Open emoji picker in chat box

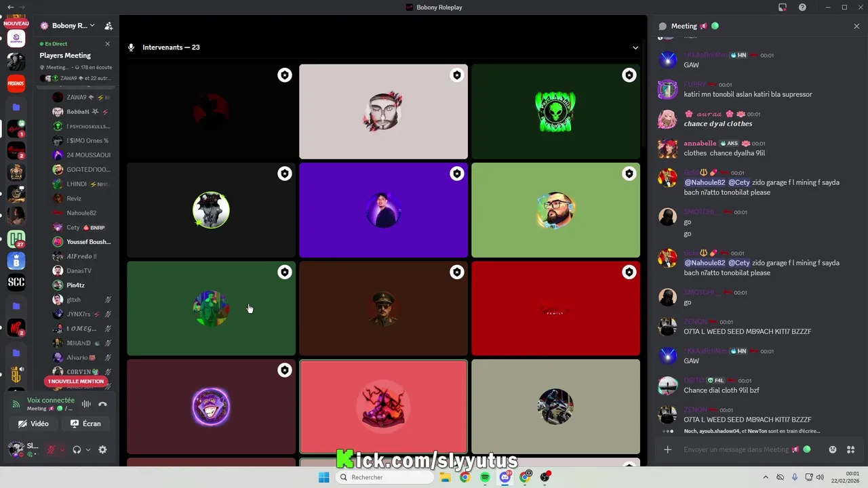click(833, 449)
